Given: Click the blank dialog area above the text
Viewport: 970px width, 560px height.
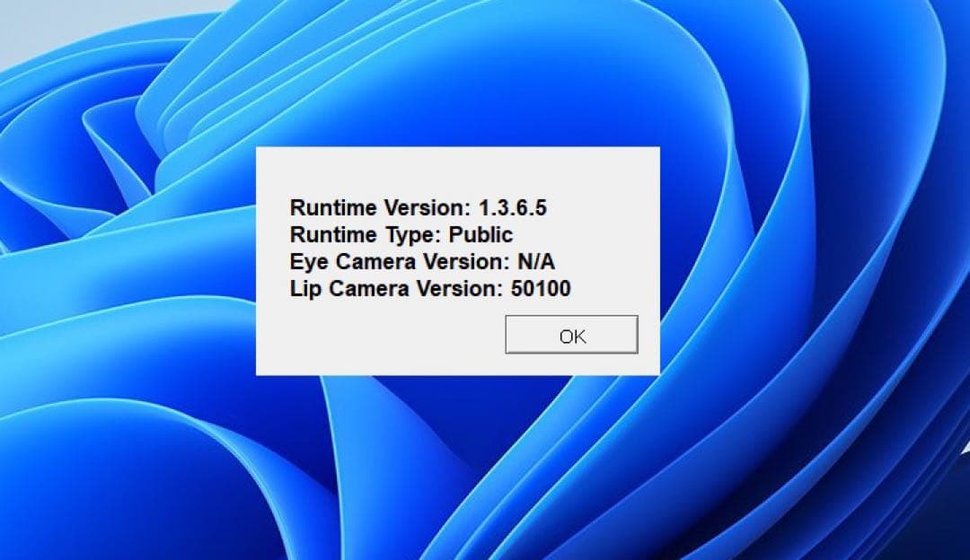Looking at the screenshot, I should (458, 171).
